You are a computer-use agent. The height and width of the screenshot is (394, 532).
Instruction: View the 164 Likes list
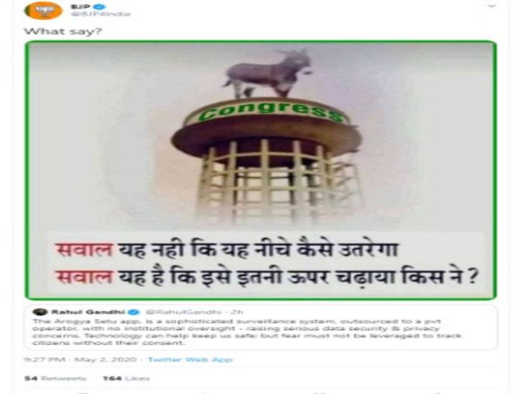tap(126, 378)
